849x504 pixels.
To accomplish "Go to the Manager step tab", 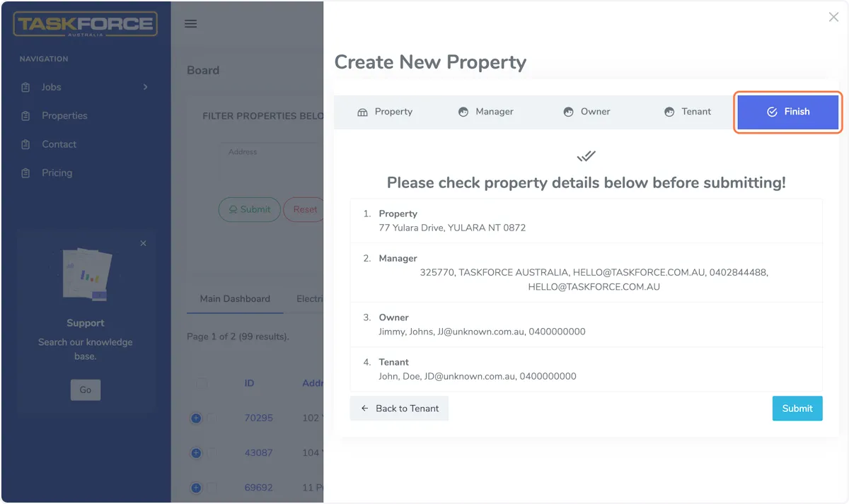I will click(485, 112).
